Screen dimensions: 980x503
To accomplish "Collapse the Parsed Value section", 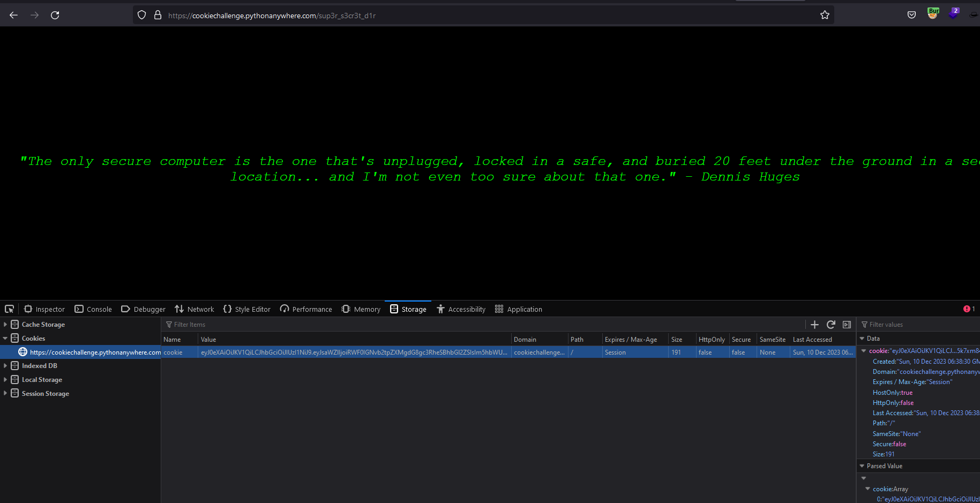I will pos(862,466).
